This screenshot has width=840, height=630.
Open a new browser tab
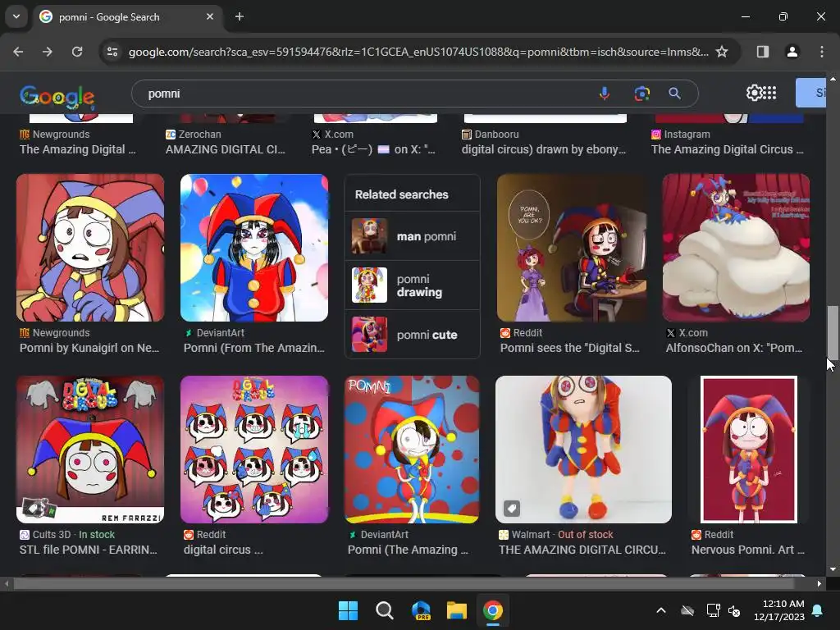240,16
